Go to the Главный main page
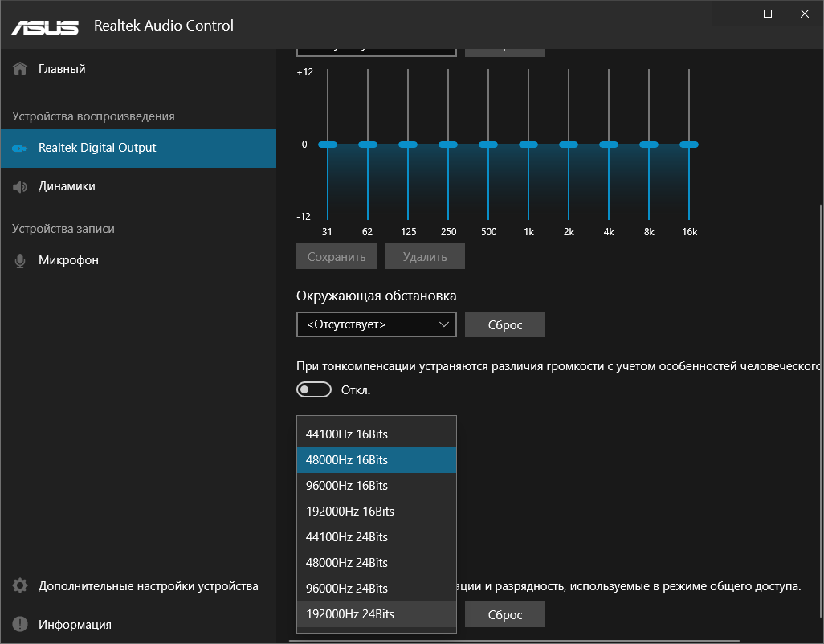 click(62, 69)
